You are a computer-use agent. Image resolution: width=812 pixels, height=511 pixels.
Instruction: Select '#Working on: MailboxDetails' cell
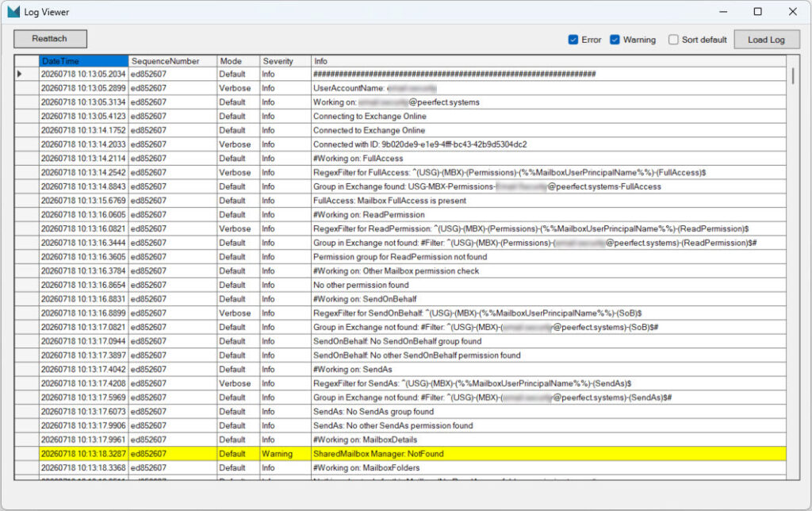(549, 440)
